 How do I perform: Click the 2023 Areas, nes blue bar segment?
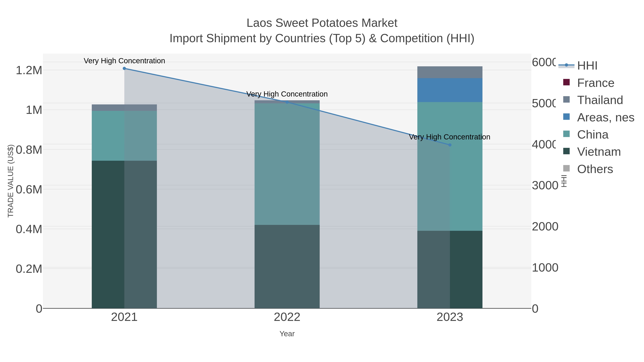[x=450, y=90]
